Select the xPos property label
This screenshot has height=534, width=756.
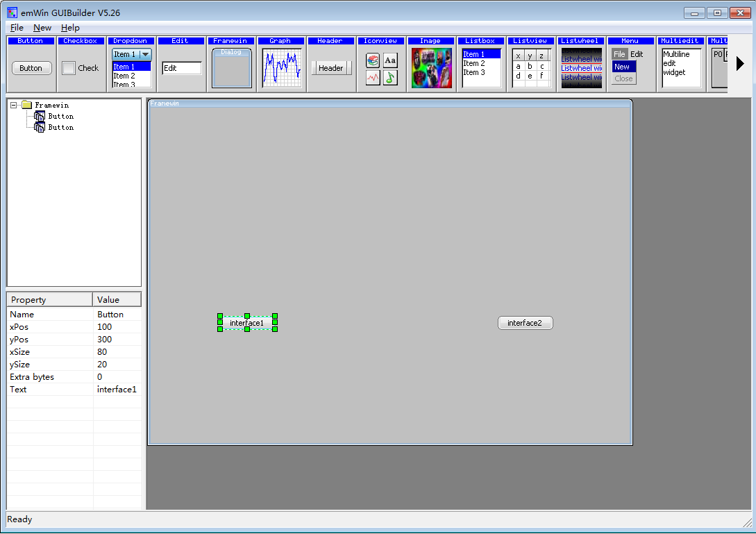tap(19, 326)
